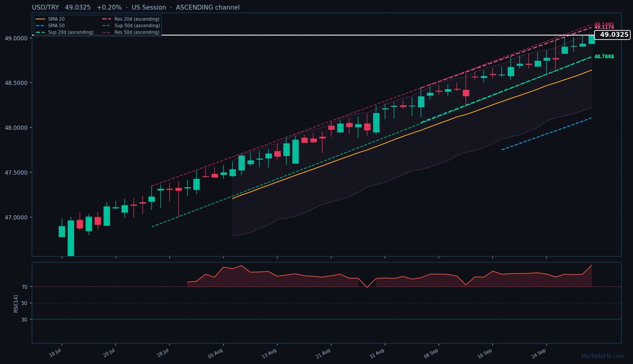The width and height of the screenshot is (633, 364).
Task: Click the RSI 70 level label
Action: click(24, 287)
